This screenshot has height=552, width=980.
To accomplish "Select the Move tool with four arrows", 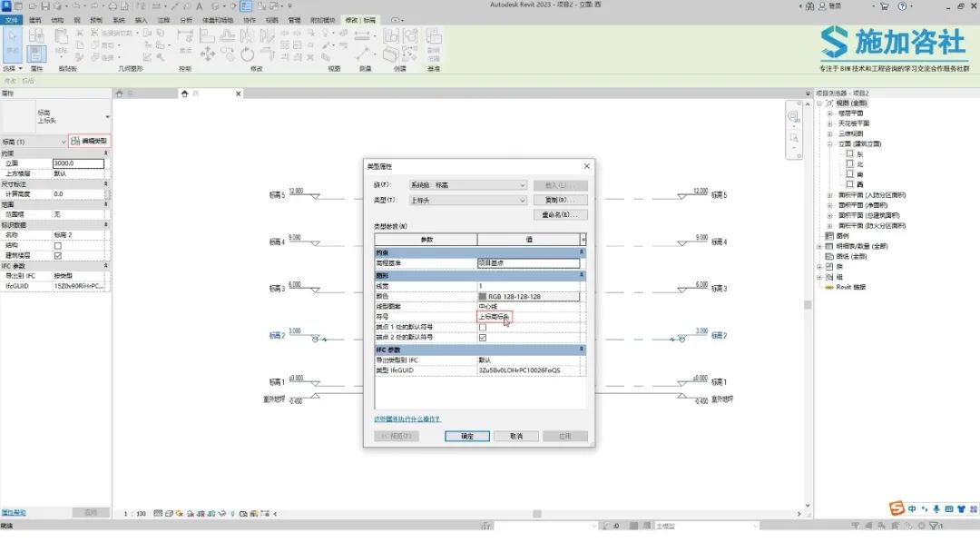I will [x=208, y=54].
